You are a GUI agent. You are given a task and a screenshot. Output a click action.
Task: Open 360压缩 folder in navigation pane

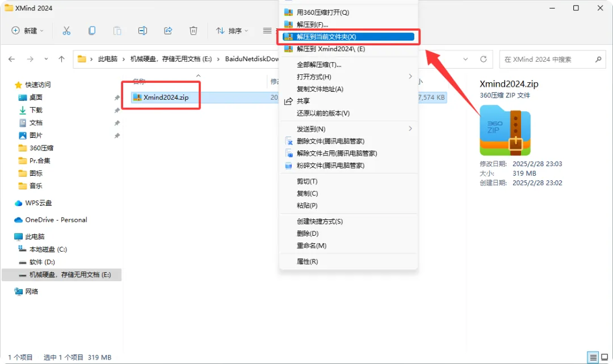36,147
